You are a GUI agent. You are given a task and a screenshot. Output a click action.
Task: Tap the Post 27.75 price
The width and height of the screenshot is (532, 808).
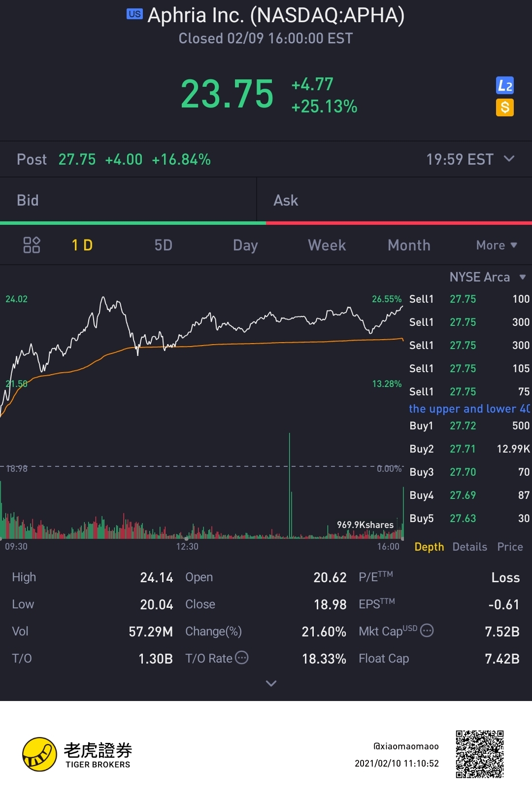[x=77, y=159]
